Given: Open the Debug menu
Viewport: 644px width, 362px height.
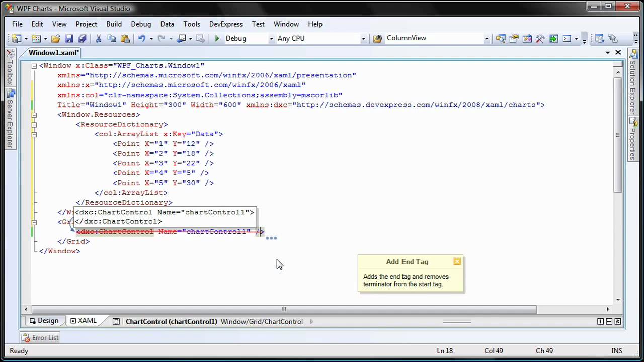Looking at the screenshot, I should tap(141, 24).
